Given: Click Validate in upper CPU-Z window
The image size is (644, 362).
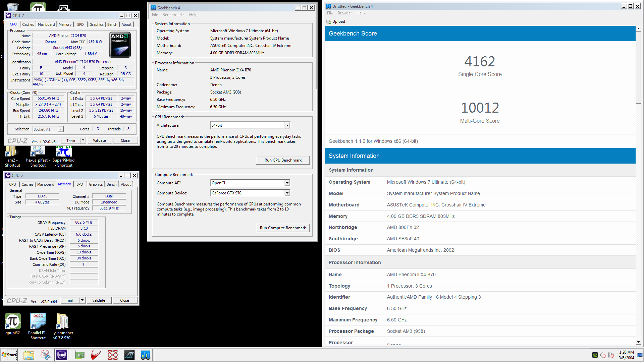Looking at the screenshot, I should point(99,140).
